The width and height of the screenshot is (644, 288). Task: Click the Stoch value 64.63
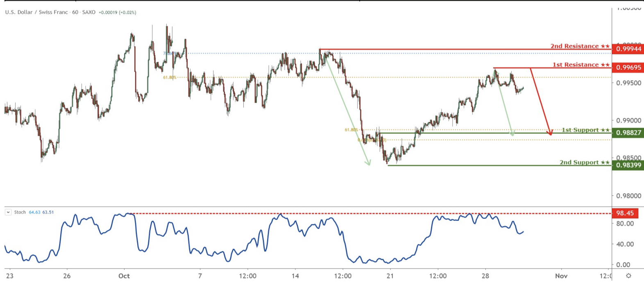point(34,212)
